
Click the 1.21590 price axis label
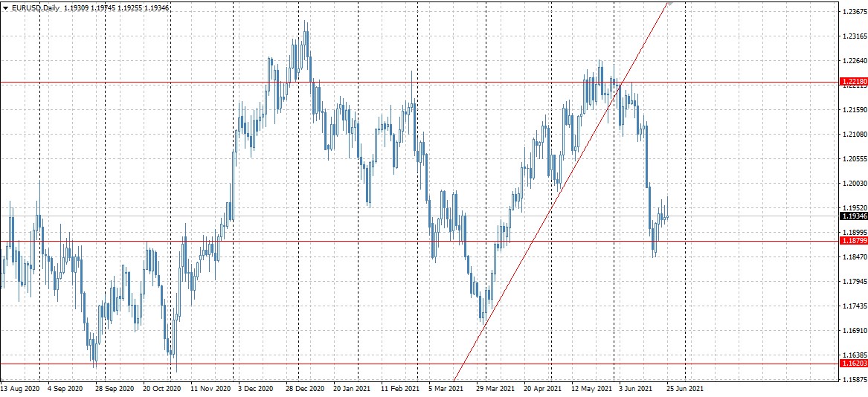[853, 109]
